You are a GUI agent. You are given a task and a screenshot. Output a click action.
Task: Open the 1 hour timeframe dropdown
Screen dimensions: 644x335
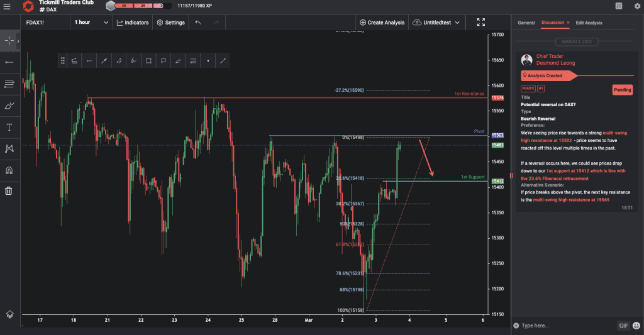(91, 23)
